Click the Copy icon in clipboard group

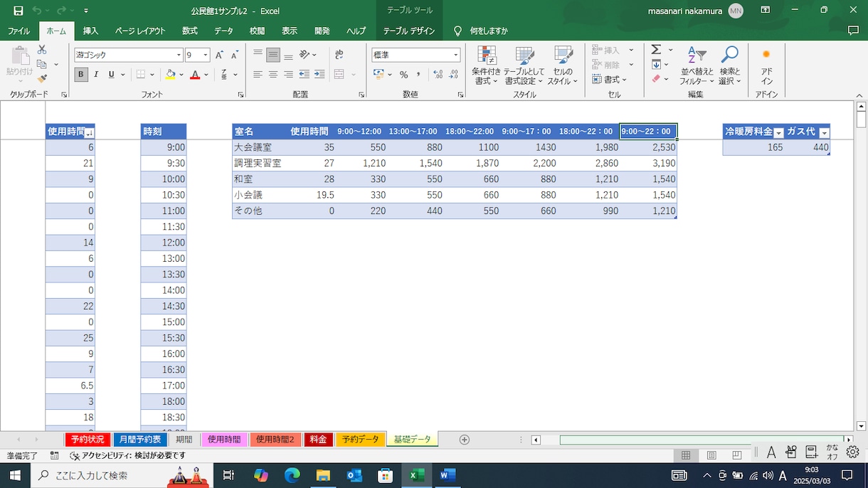[x=41, y=65]
